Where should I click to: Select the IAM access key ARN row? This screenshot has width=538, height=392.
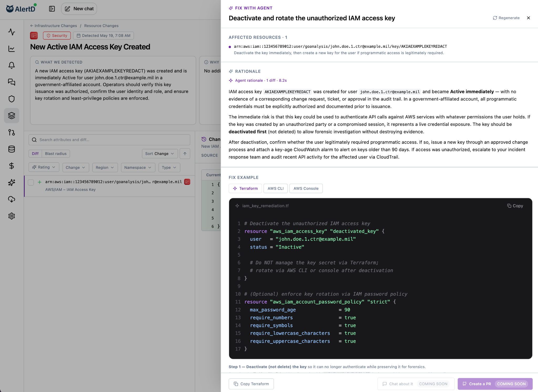tap(110, 186)
